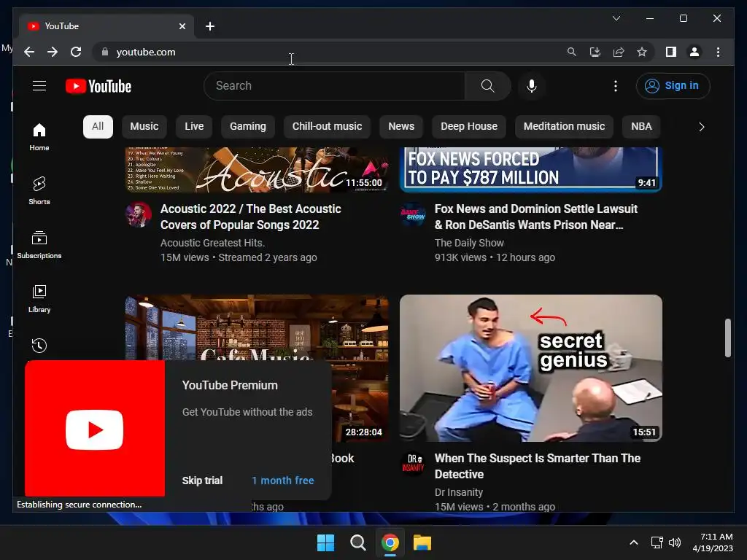This screenshot has width=747, height=560.
Task: Select the All filter chip
Action: click(x=98, y=126)
